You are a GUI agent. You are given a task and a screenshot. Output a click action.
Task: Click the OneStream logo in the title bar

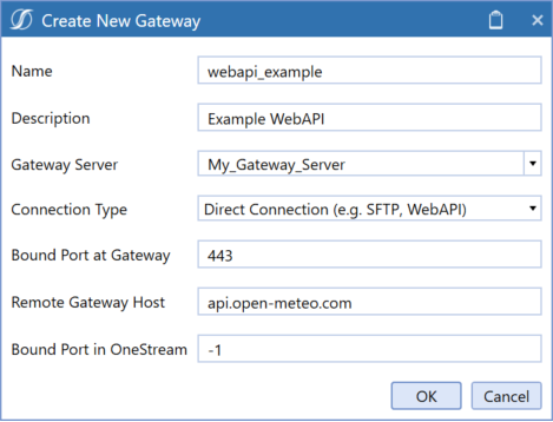(21, 20)
